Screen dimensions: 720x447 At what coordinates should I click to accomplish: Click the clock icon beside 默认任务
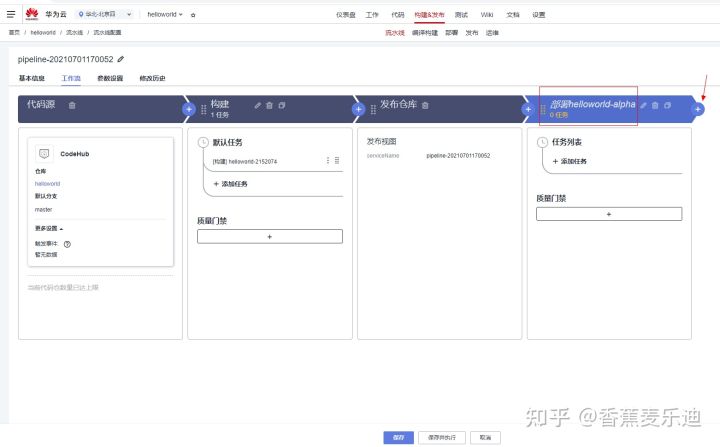[x=203, y=142]
